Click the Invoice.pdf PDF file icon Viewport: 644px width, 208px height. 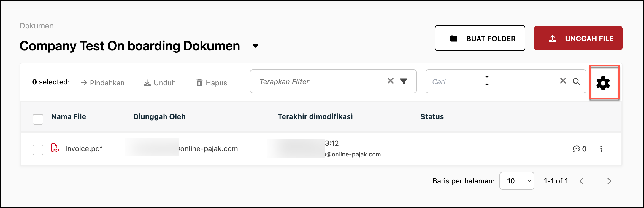coord(55,148)
